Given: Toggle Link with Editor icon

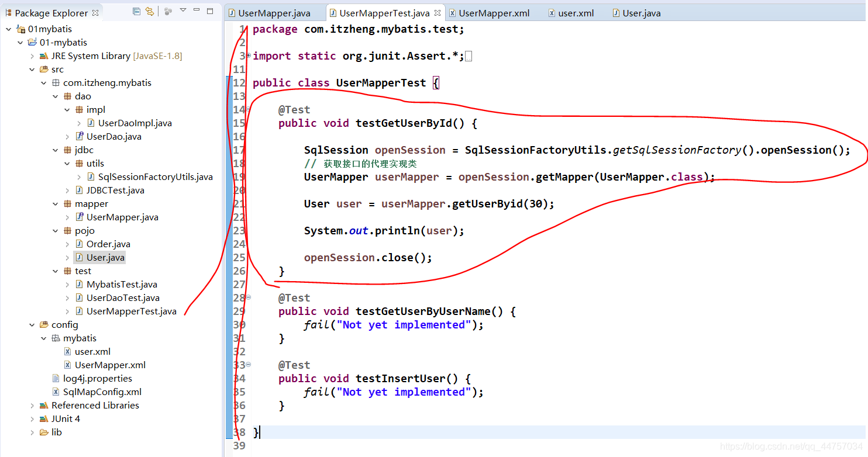Looking at the screenshot, I should 150,11.
